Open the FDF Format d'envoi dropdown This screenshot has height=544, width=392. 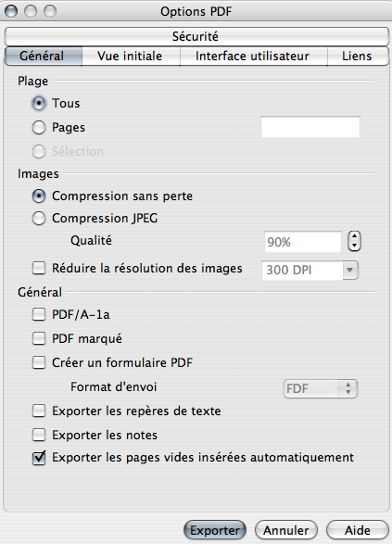(x=321, y=388)
